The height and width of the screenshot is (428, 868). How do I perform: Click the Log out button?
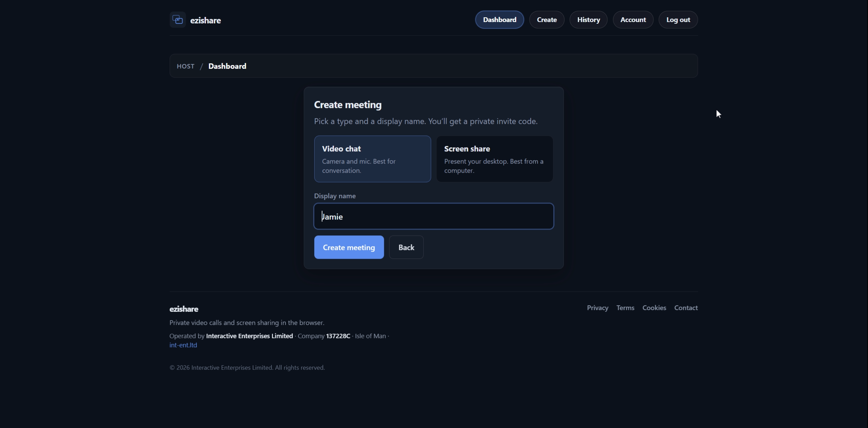tap(678, 20)
